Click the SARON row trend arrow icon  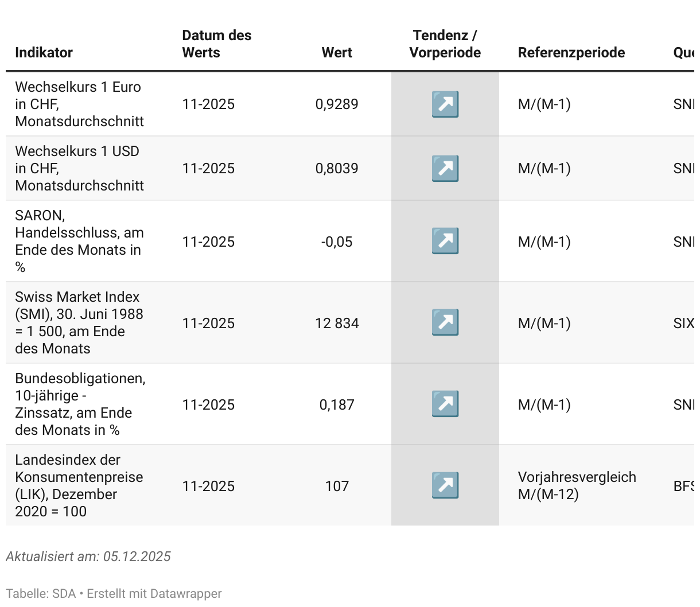pos(445,241)
